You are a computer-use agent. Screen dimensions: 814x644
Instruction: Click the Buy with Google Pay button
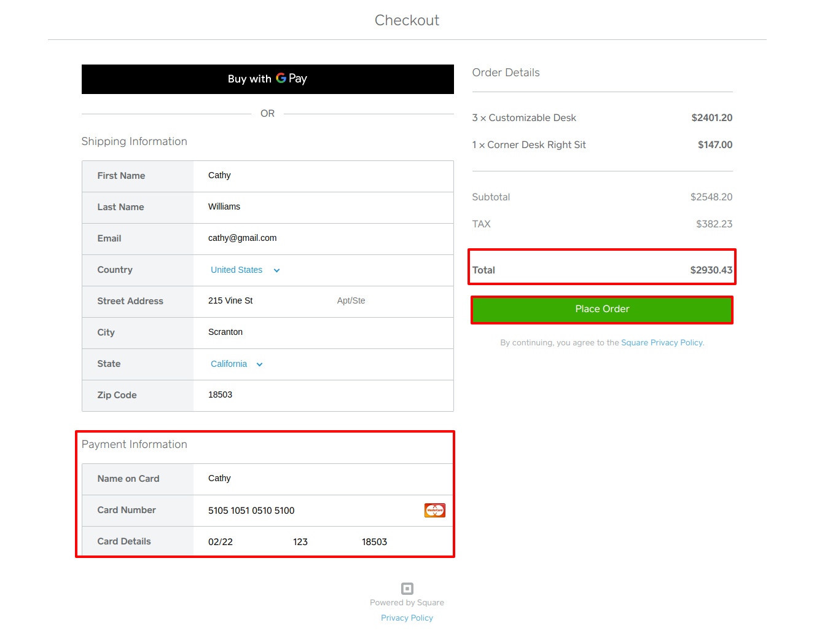point(267,79)
